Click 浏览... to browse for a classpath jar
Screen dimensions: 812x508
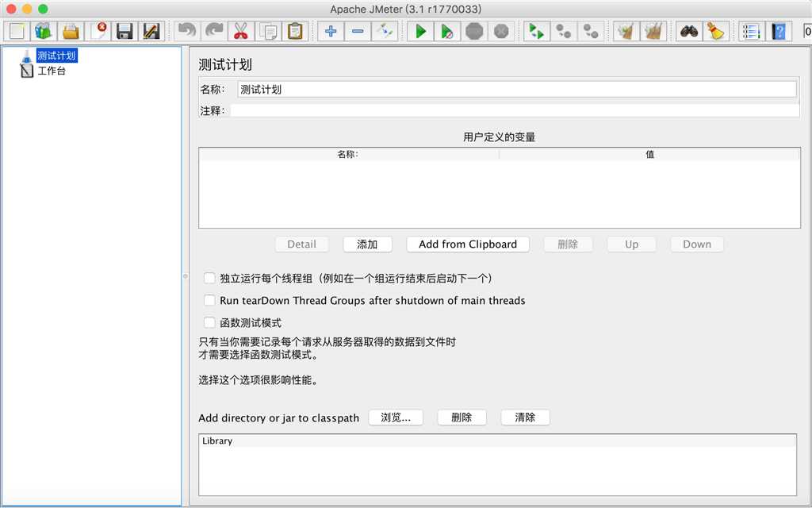(x=396, y=418)
